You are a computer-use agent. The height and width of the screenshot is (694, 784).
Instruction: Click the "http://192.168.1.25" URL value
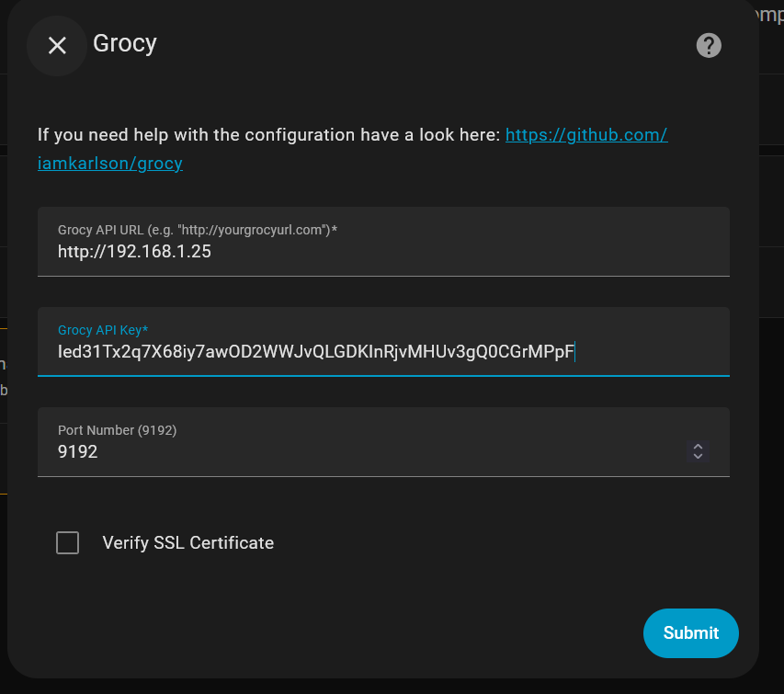[x=134, y=251]
